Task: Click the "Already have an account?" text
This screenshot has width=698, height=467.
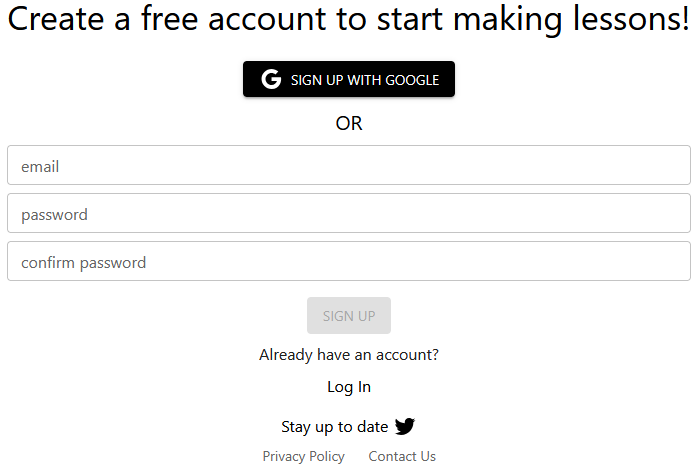Action: (349, 355)
